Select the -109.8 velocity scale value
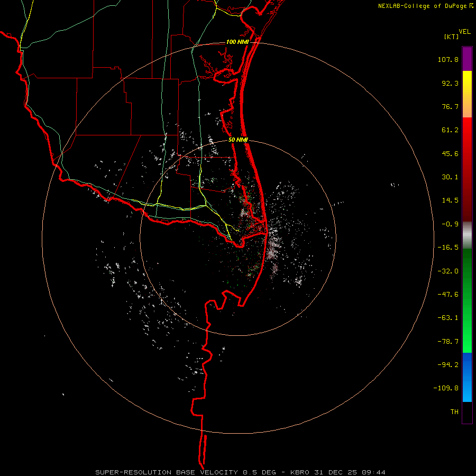Image resolution: width=476 pixels, height=476 pixels. pyautogui.click(x=446, y=388)
